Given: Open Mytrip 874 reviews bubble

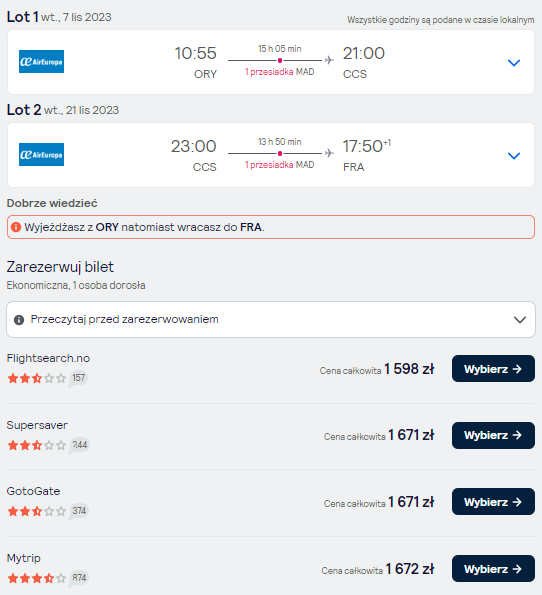Looking at the screenshot, I should (x=79, y=578).
